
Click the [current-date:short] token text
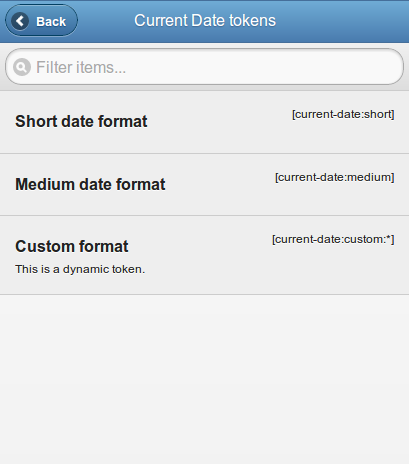coord(343,114)
